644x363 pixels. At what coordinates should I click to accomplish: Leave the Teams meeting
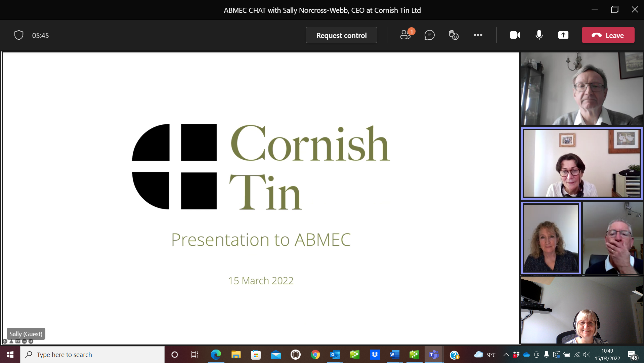608,35
